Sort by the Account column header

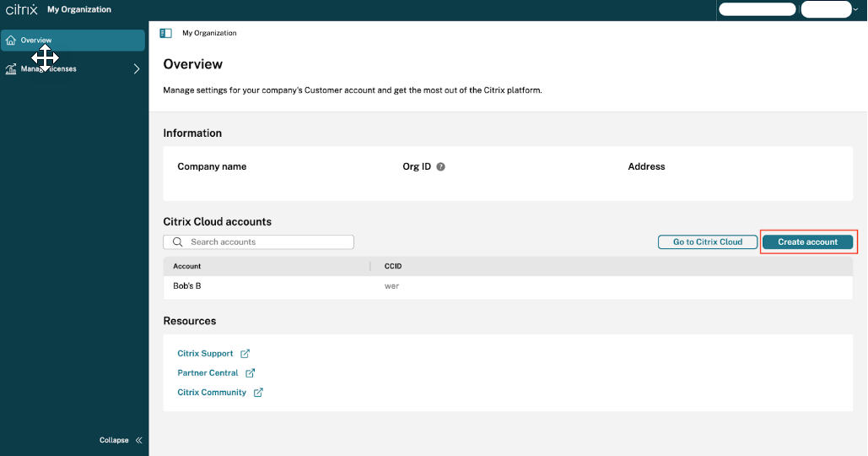click(x=187, y=266)
